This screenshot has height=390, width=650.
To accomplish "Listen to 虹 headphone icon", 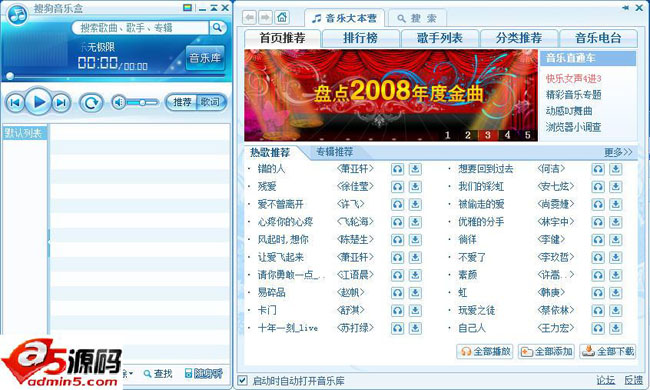I will click(598, 293).
